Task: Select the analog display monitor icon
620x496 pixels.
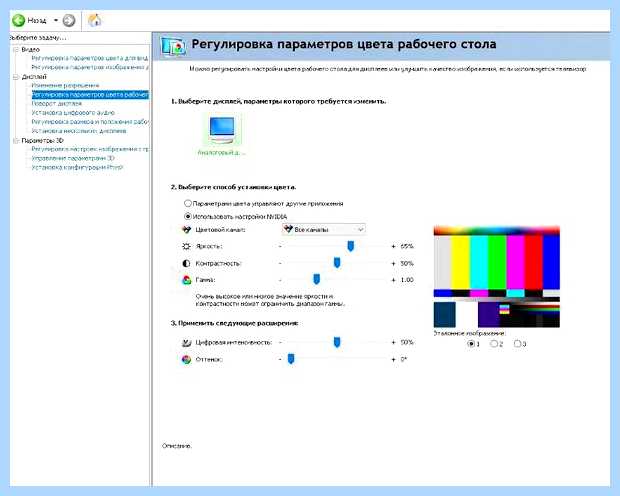Action: [x=222, y=130]
